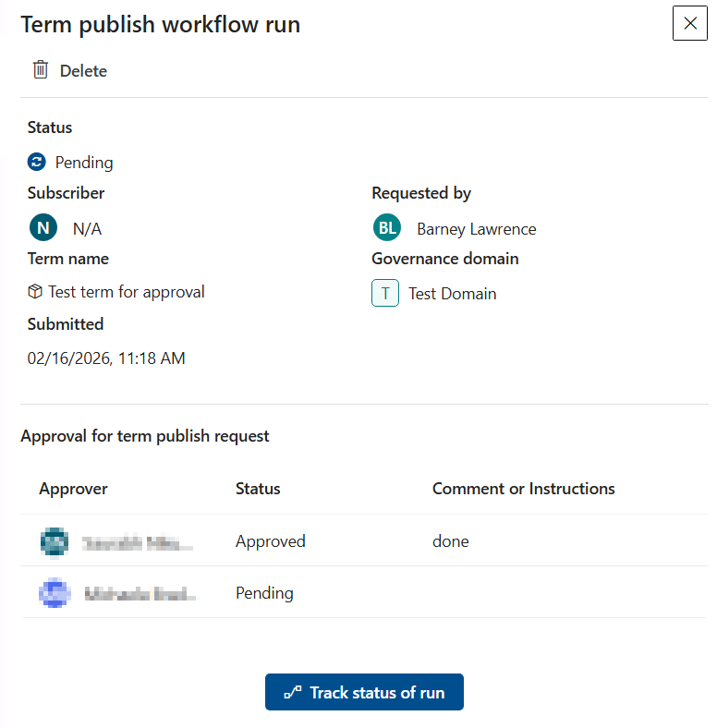Select the 'done' comment cell

coord(450,541)
